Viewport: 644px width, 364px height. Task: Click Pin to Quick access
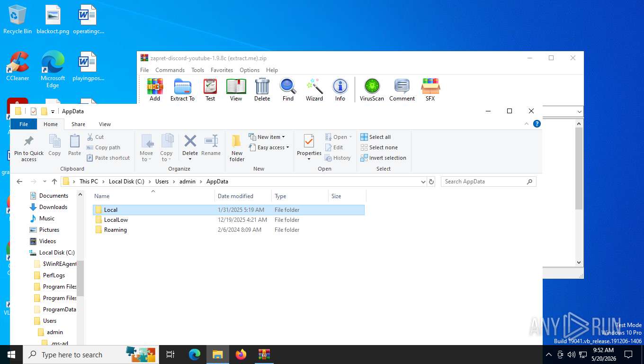tap(29, 148)
